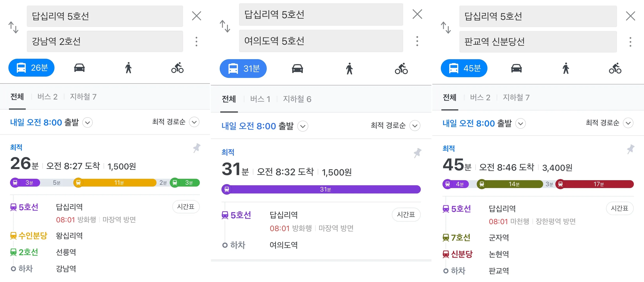Click the olive 14분 7호선 segment bar
The image size is (644, 282).
point(510,184)
